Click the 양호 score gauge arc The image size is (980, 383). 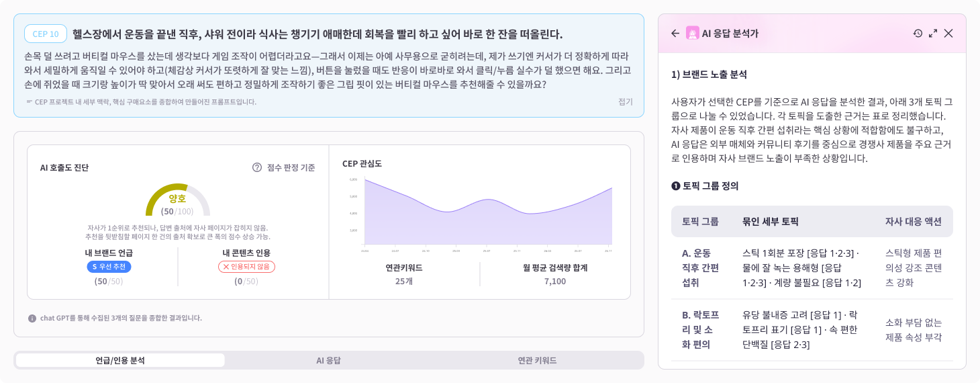(178, 199)
